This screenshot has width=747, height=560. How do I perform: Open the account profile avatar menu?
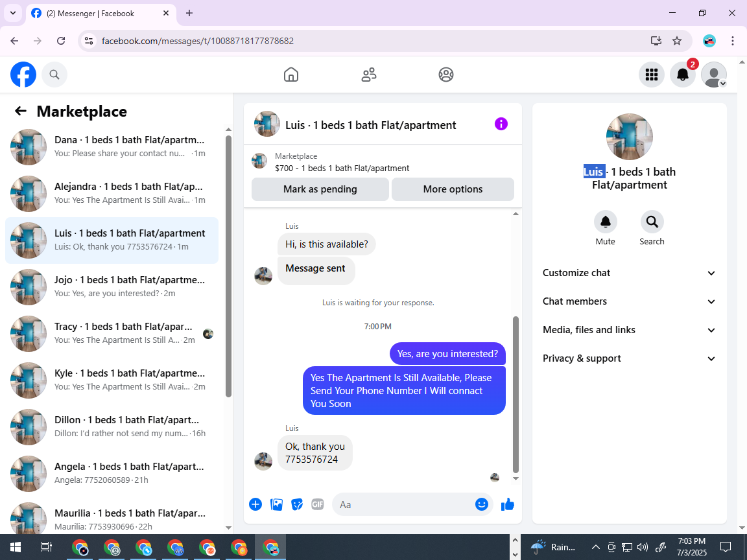pos(714,75)
